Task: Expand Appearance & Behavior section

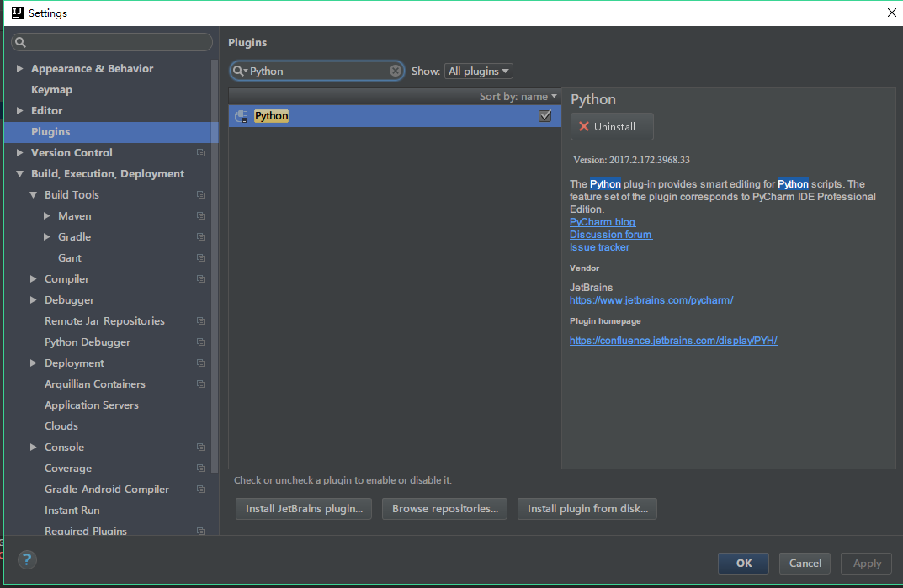Action: click(19, 68)
